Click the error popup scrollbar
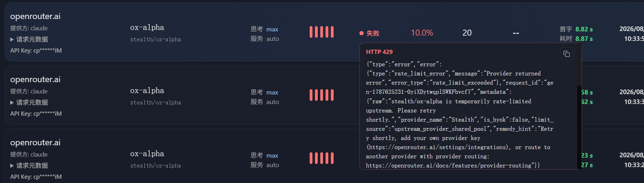 tap(579, 65)
